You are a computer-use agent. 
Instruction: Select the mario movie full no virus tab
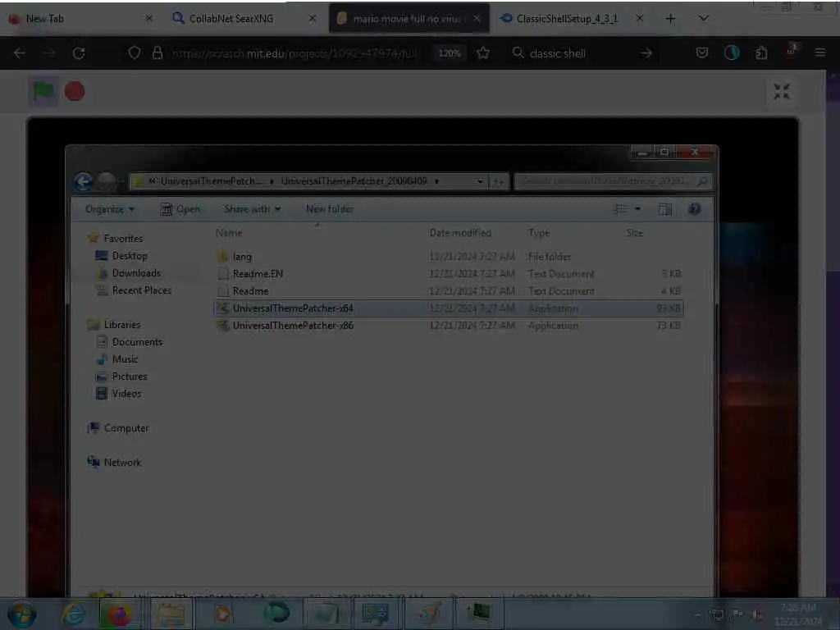[407, 19]
